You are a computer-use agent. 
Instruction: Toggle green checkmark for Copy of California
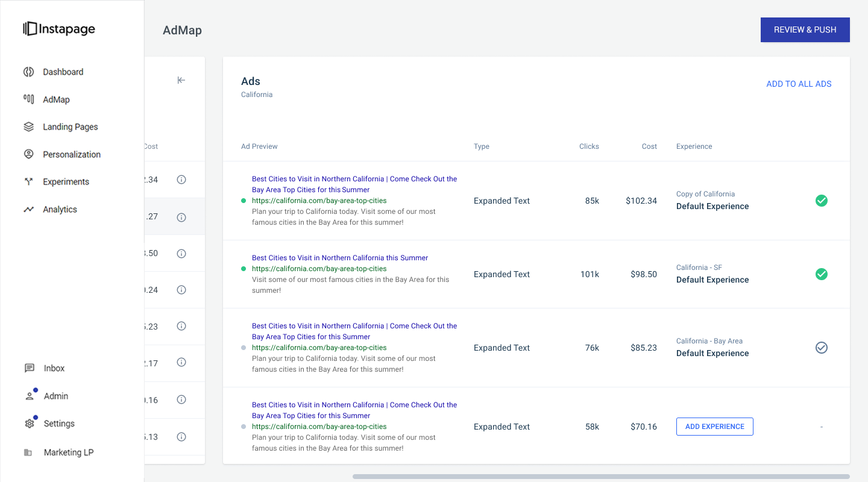tap(821, 201)
